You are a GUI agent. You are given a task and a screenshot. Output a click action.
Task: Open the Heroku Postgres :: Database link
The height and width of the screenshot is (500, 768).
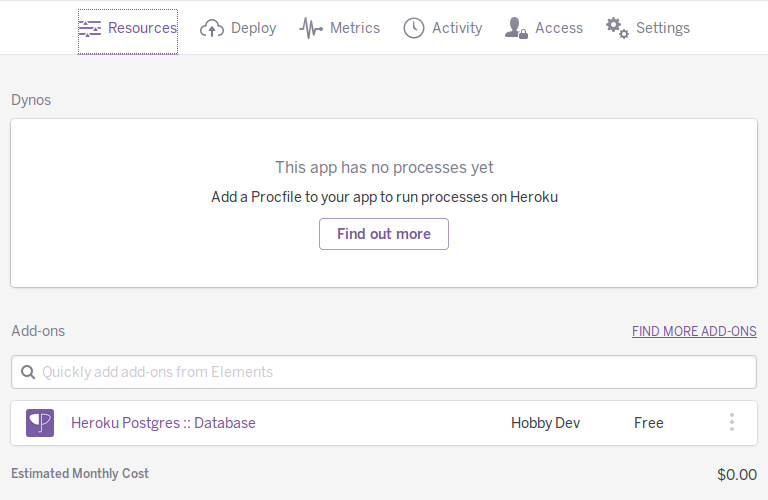click(x=163, y=423)
